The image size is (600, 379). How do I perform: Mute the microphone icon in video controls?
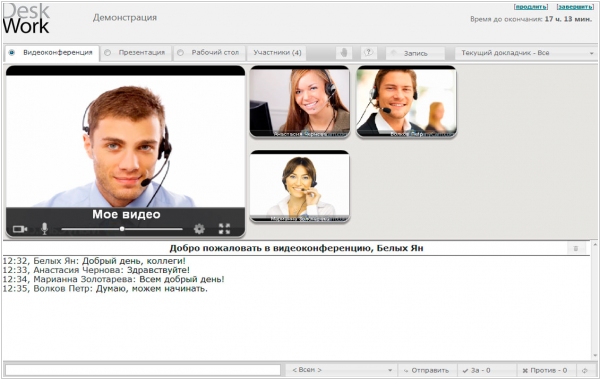click(44, 229)
